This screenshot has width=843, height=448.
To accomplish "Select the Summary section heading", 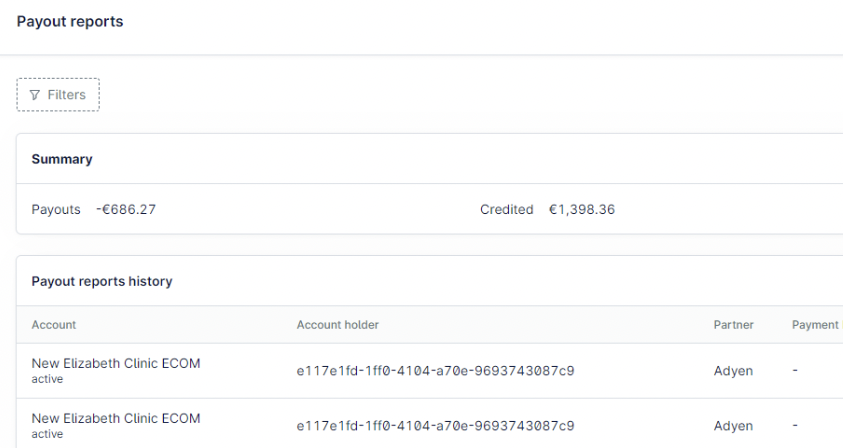I will pos(62,159).
